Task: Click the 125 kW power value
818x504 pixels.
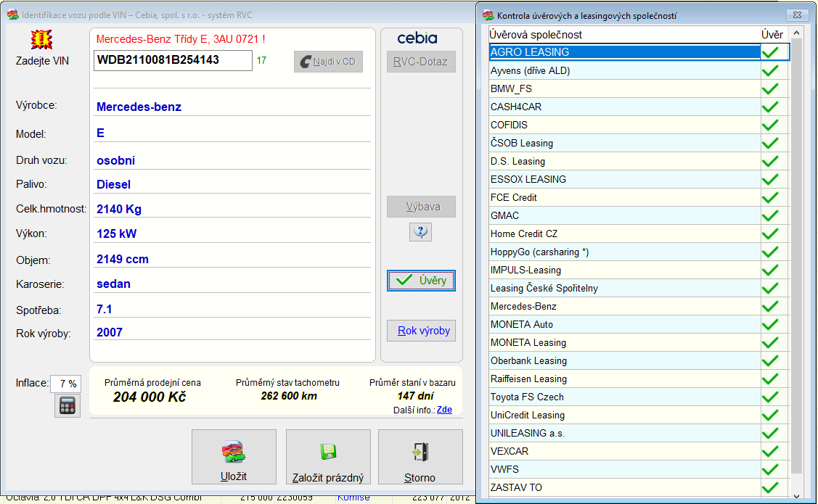Action: (116, 234)
